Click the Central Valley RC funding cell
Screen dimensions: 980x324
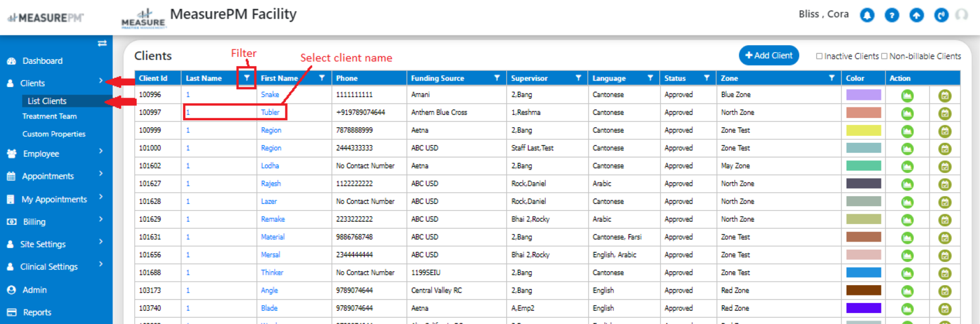[x=437, y=290]
